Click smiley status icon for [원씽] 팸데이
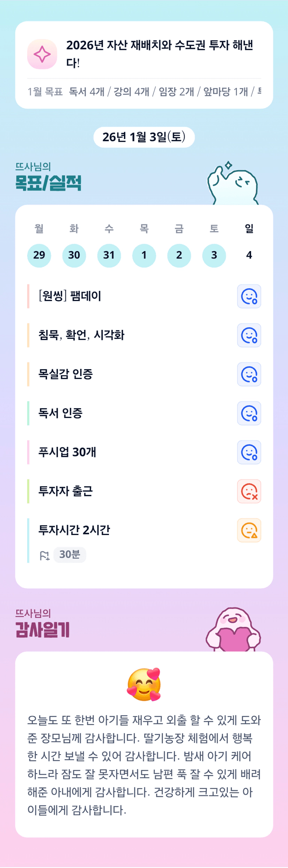This screenshot has height=868, width=288. (249, 296)
